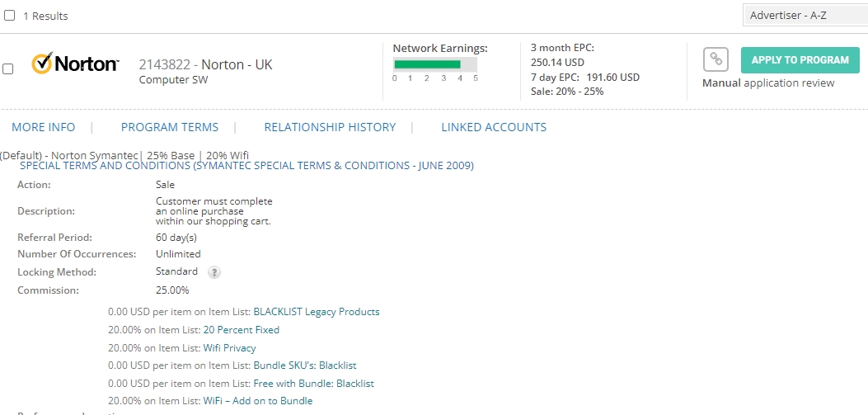
Task: Open Bundle SKU's: Blacklist item list
Action: [305, 365]
